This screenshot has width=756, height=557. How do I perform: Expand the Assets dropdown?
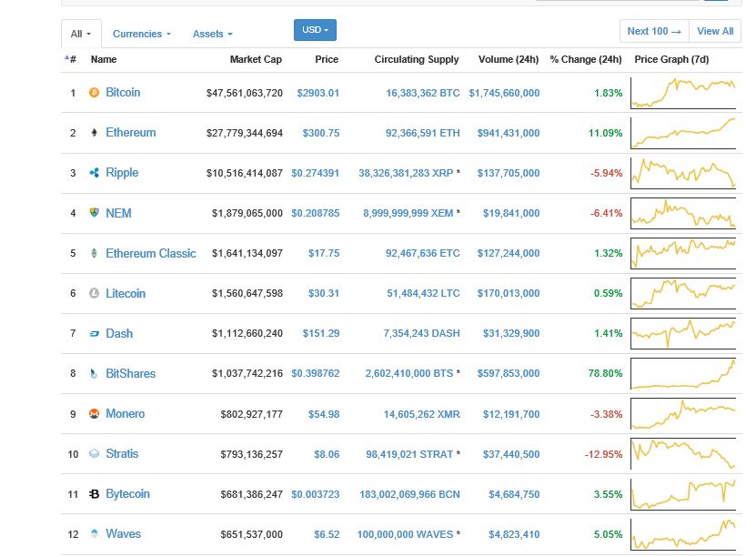click(213, 34)
